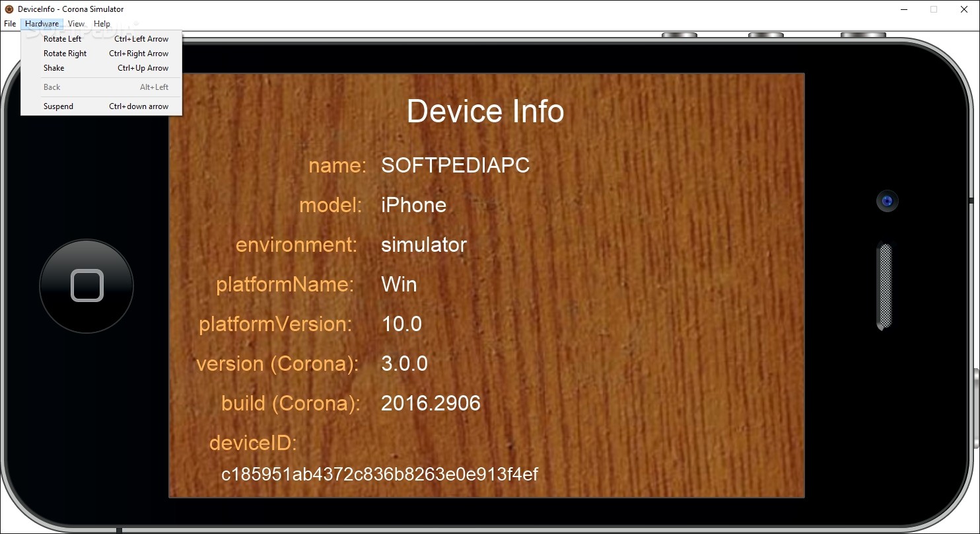The width and height of the screenshot is (980, 534).
Task: Choose Rotate Right menu entry
Action: coord(101,54)
